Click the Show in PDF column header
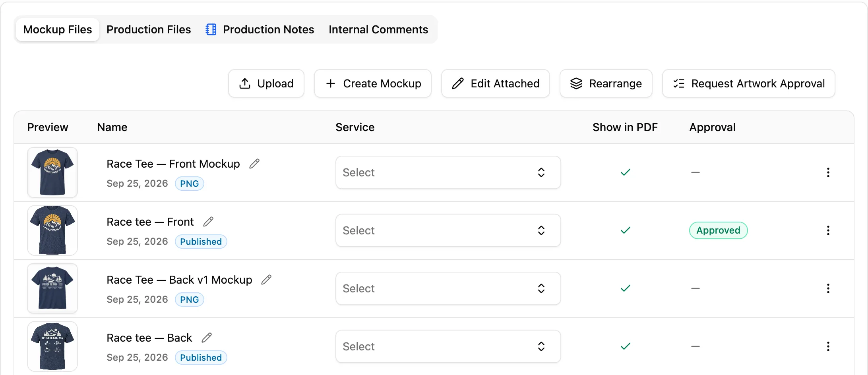The height and width of the screenshot is (375, 868). (x=625, y=127)
